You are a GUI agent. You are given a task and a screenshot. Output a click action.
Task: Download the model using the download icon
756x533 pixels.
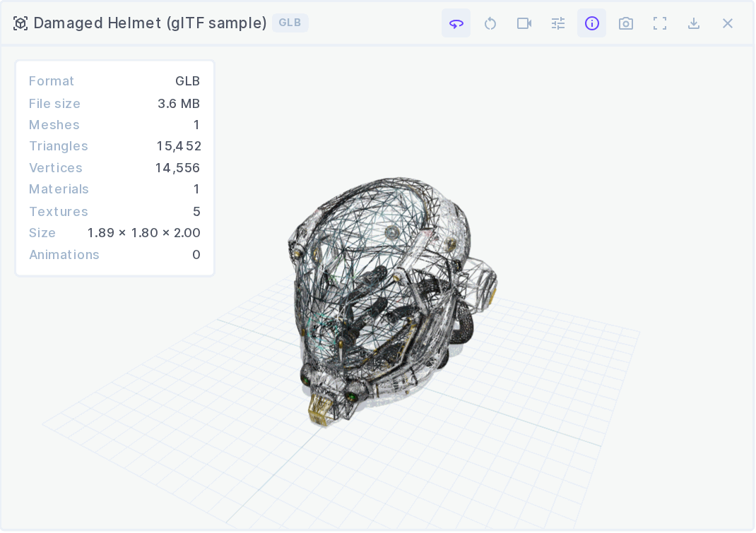click(x=694, y=23)
